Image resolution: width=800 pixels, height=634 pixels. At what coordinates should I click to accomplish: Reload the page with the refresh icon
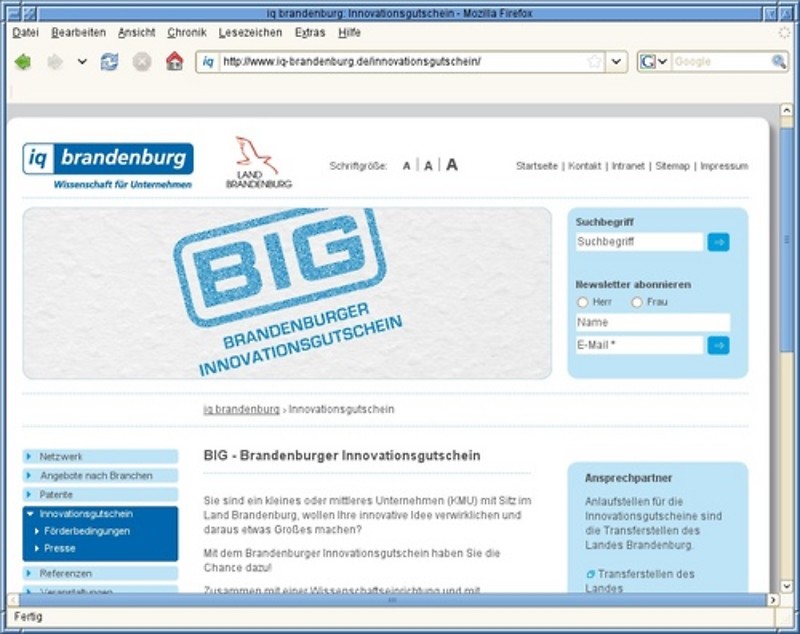tap(109, 62)
